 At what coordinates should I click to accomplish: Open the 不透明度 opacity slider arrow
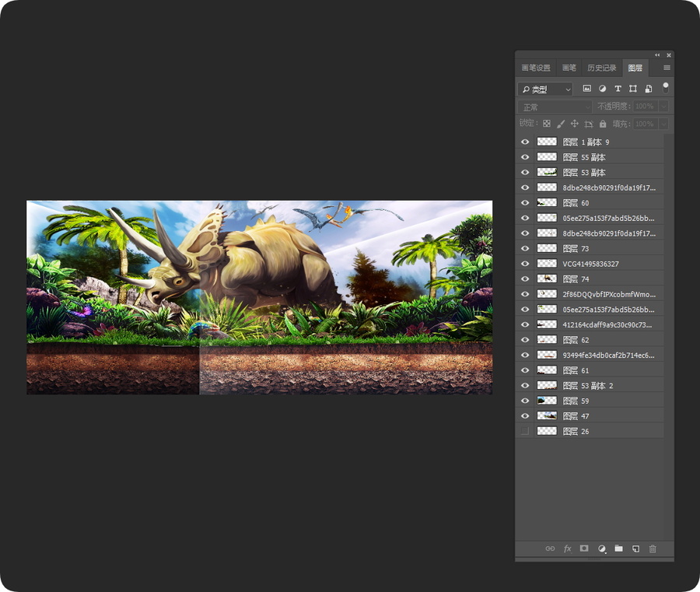(x=663, y=107)
